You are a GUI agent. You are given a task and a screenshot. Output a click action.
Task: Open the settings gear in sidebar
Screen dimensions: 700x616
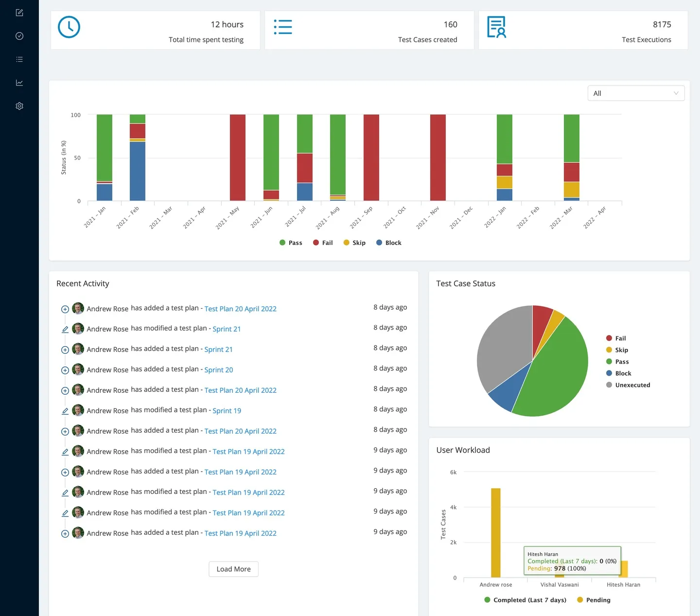tap(19, 106)
